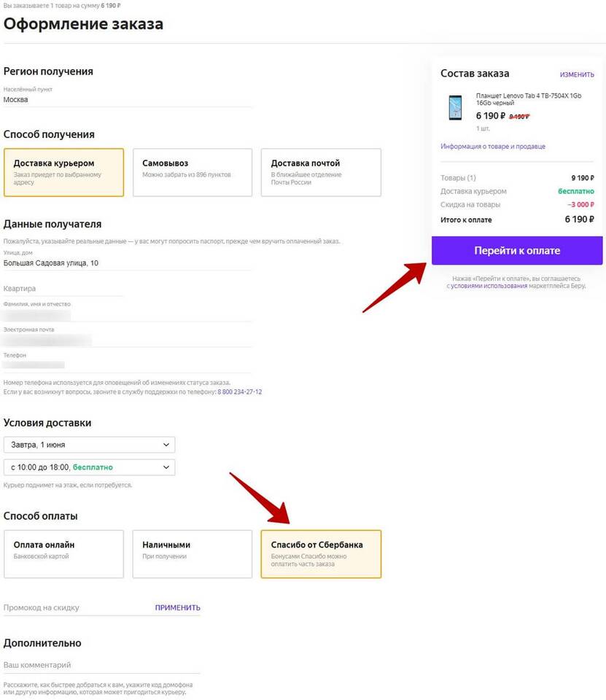Select "Спасибо от Сбербанка" payment option

[x=321, y=554]
